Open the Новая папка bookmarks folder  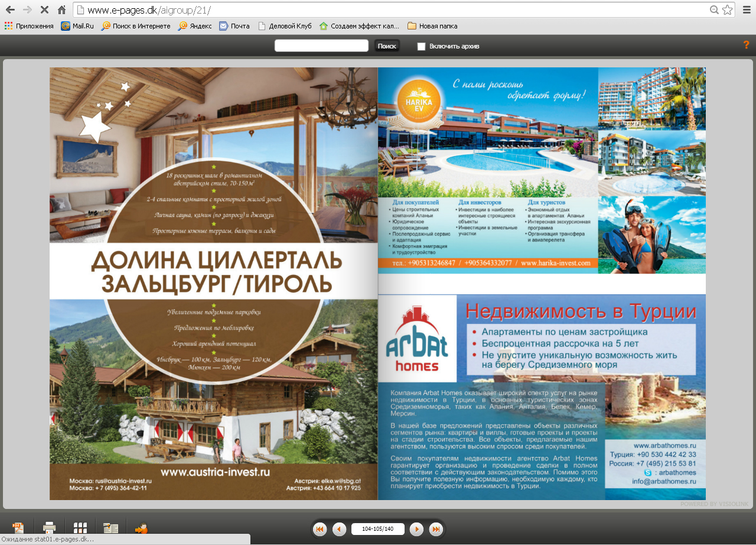432,26
